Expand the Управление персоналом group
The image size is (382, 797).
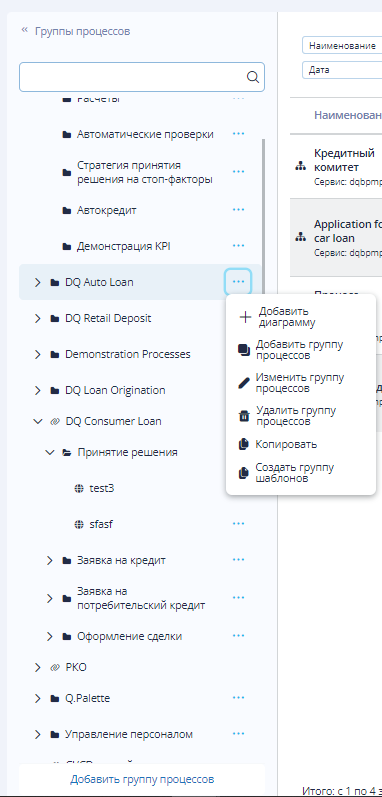(37, 734)
